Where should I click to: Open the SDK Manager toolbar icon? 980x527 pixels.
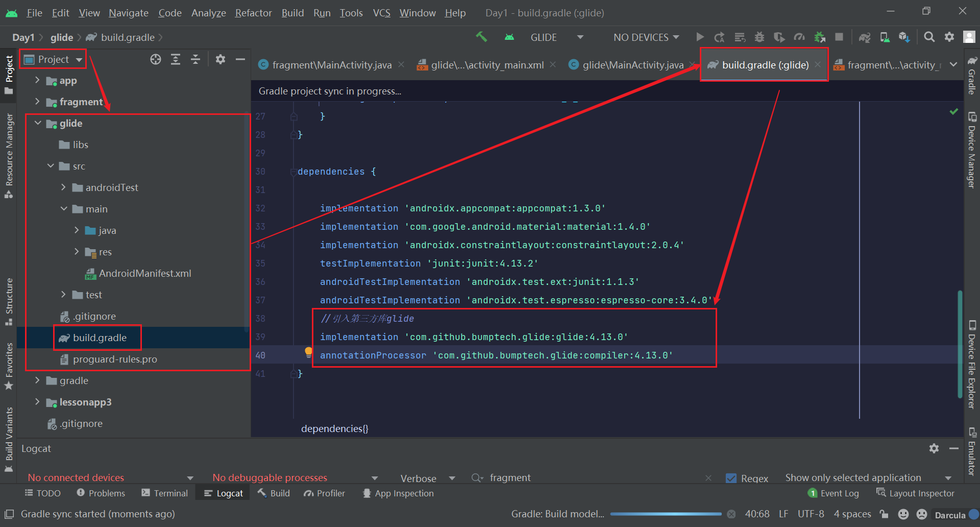coord(904,37)
